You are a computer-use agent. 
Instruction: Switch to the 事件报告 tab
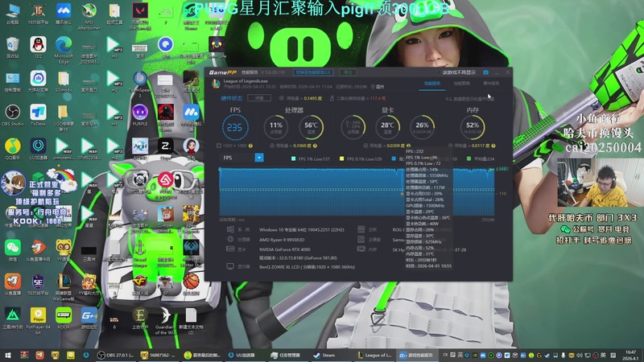tap(491, 84)
